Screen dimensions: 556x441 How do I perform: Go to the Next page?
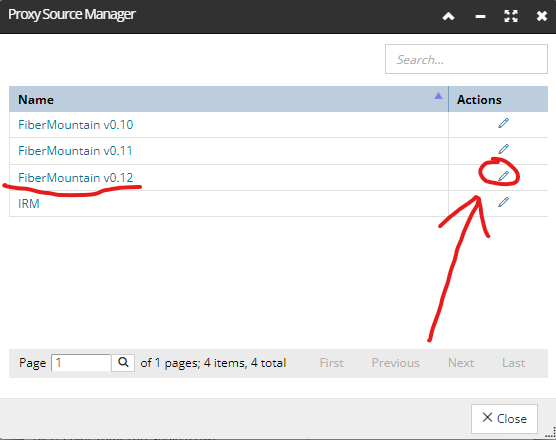[461, 363]
